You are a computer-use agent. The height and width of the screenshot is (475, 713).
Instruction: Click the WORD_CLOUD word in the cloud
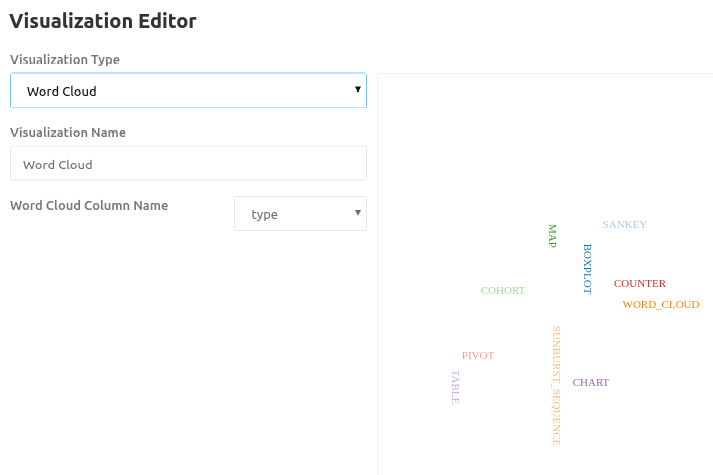(661, 305)
